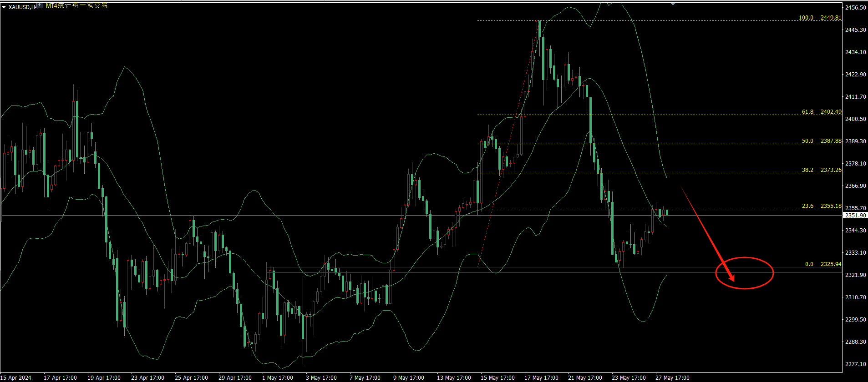The image size is (868, 382).
Task: Select the Fibonacci 38.2 level label 2373.26
Action: [822, 170]
